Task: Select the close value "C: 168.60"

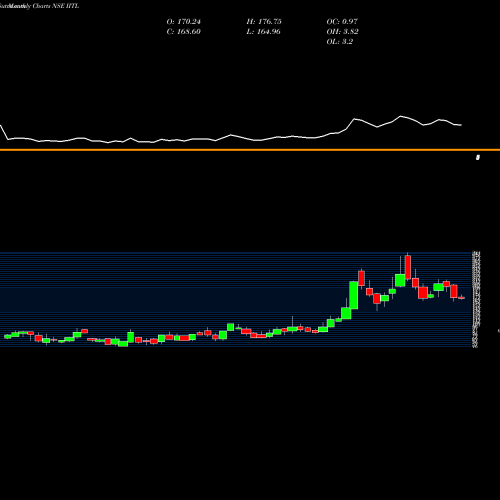Action: point(184,32)
